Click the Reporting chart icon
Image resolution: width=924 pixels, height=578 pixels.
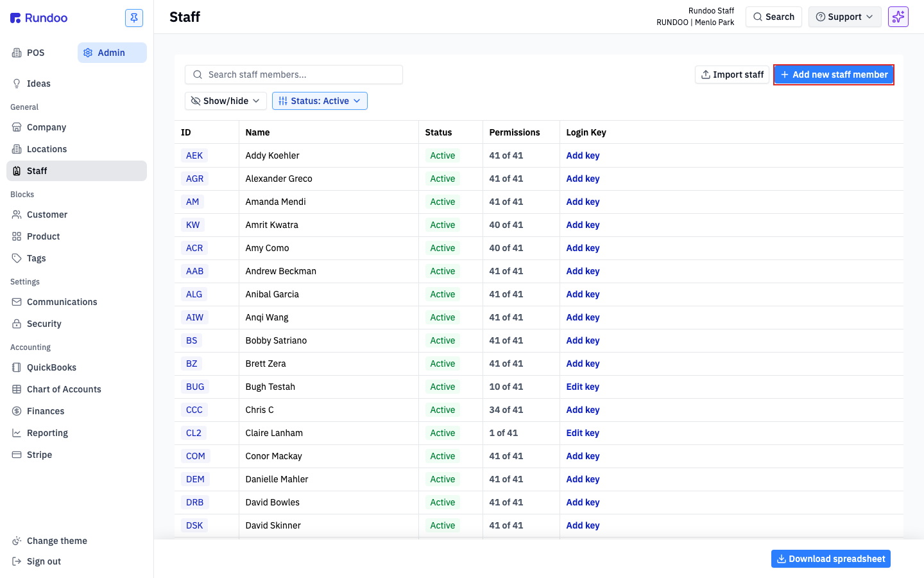[17, 433]
